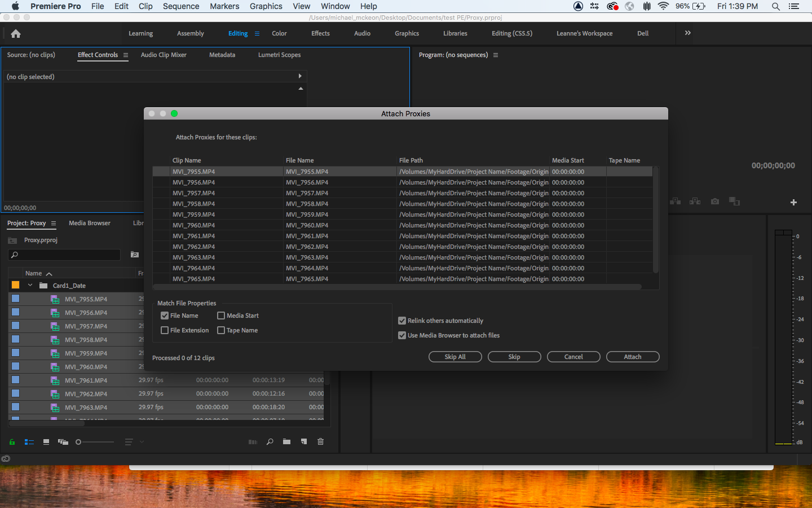Open the Sequence menu

[x=181, y=6]
